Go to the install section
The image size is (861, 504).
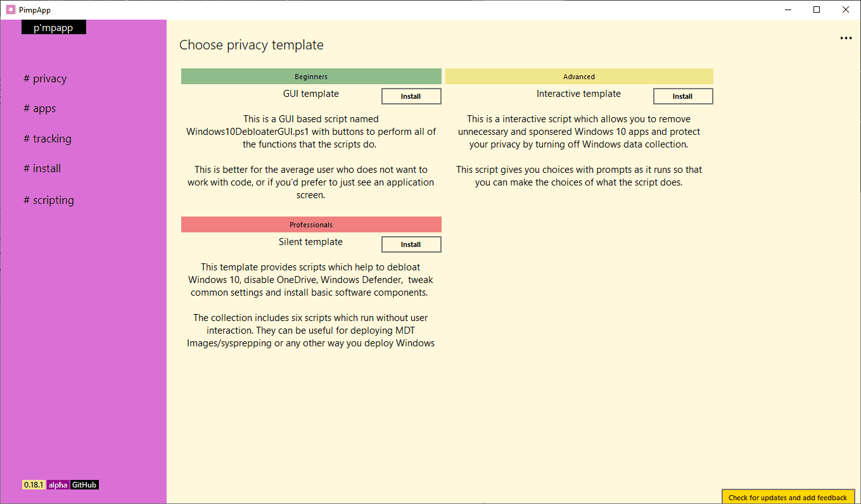[x=42, y=168]
